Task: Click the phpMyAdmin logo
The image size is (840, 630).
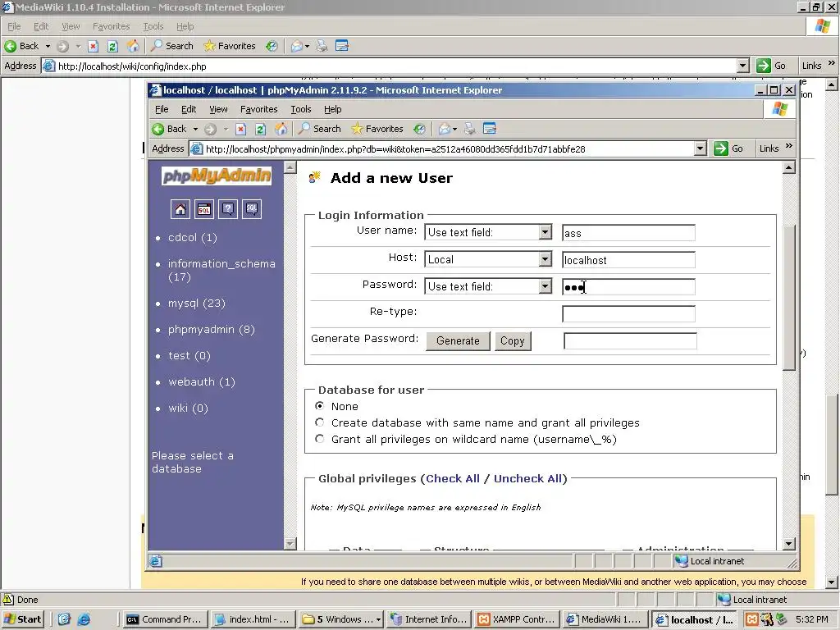Action: coord(217,176)
